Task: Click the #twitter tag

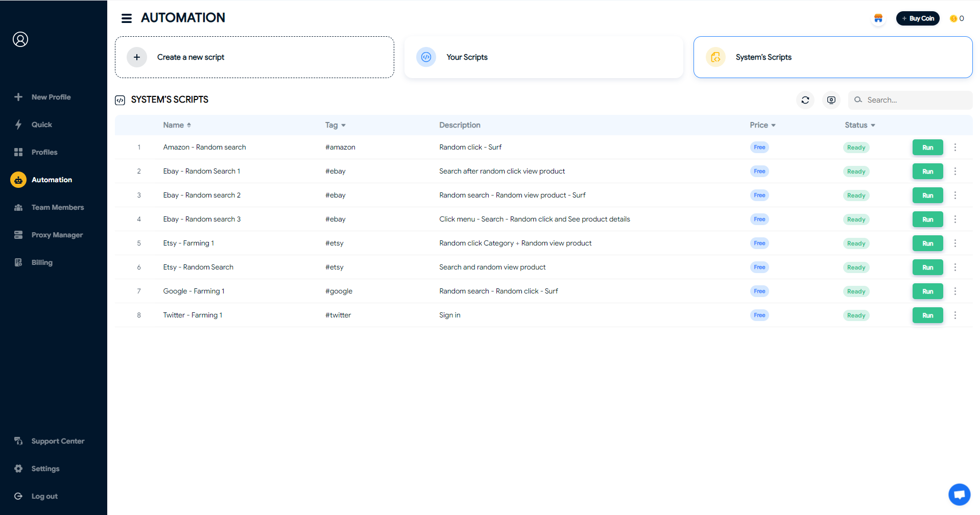Action: tap(338, 315)
